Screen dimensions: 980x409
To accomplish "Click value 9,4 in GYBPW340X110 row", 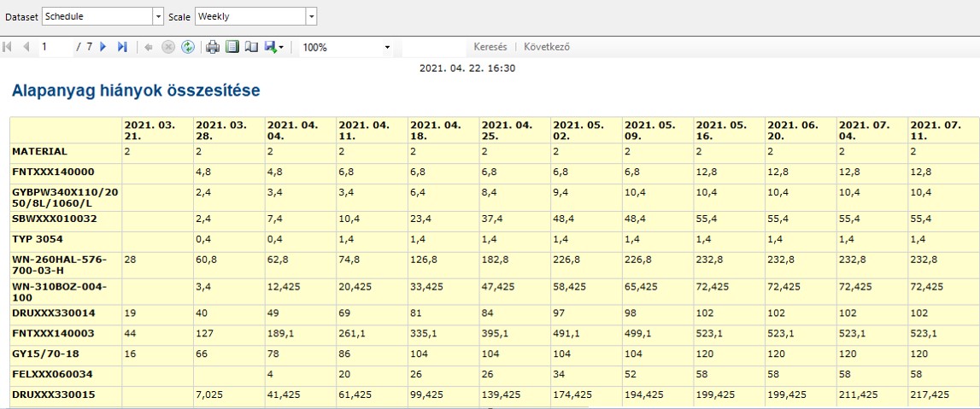I will 561,192.
